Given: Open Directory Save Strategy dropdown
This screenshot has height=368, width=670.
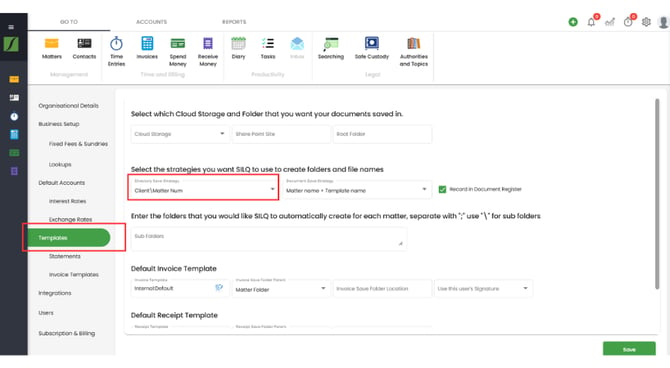Looking at the screenshot, I should [203, 187].
